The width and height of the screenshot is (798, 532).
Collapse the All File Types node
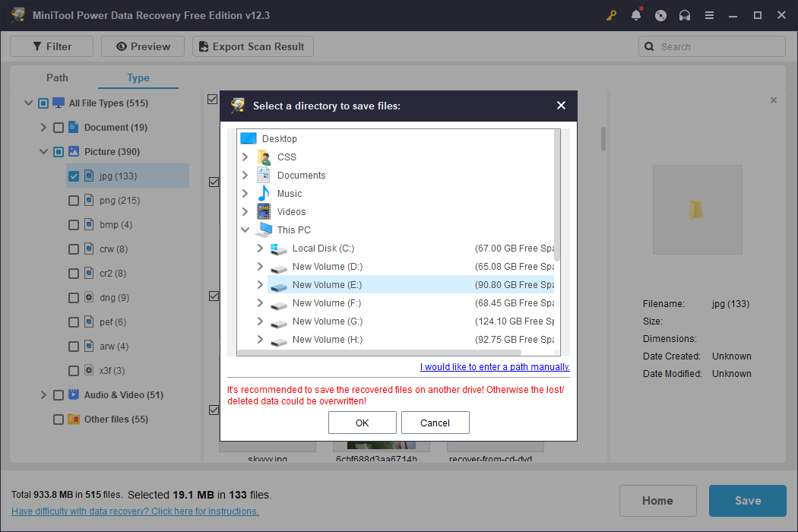[x=29, y=103]
